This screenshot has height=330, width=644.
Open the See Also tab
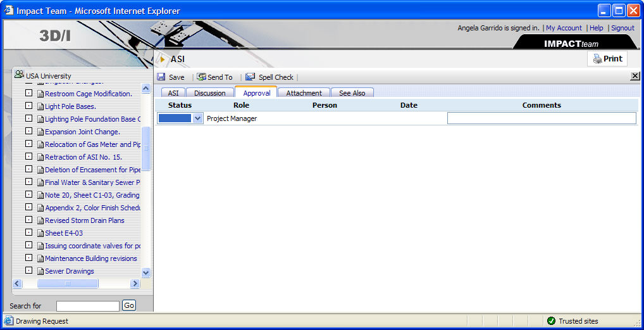(x=352, y=93)
